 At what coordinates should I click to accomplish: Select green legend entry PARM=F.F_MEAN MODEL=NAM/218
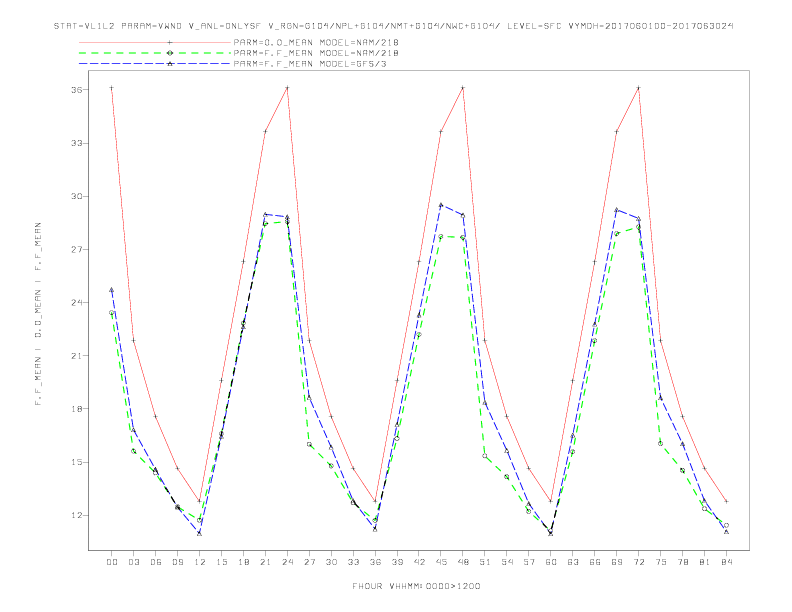click(316, 53)
